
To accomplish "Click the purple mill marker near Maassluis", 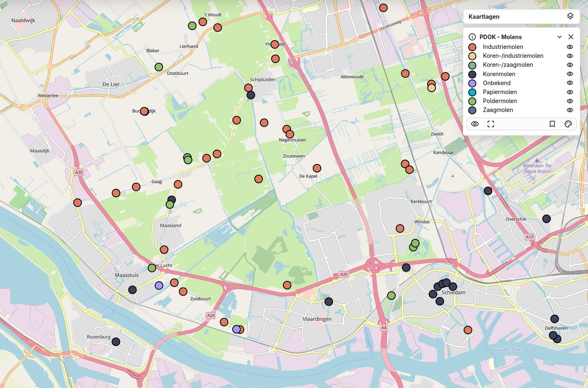I will pos(159,285).
